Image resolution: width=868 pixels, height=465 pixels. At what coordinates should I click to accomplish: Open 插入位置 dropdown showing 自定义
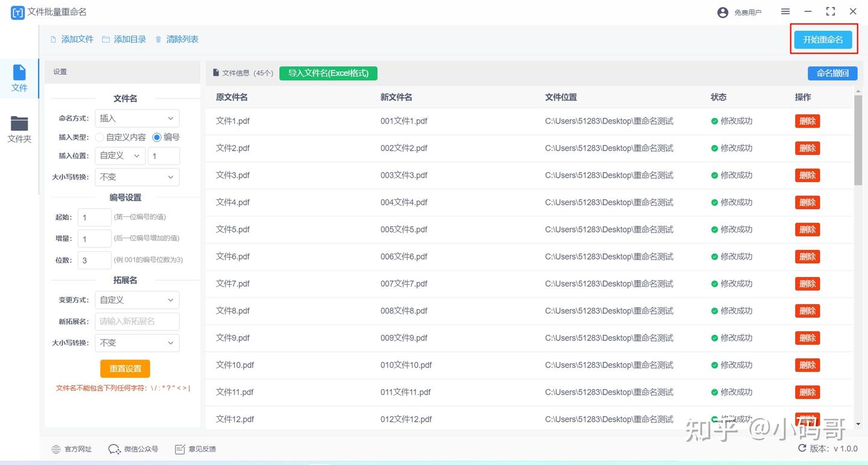tap(120, 155)
